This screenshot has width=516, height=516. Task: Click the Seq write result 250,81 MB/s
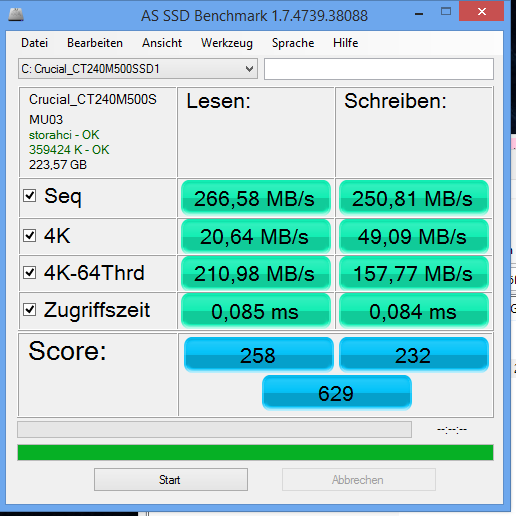pyautogui.click(x=414, y=198)
